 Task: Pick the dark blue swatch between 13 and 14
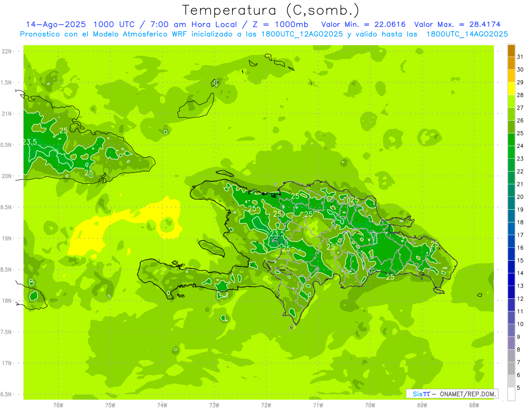[x=511, y=280]
